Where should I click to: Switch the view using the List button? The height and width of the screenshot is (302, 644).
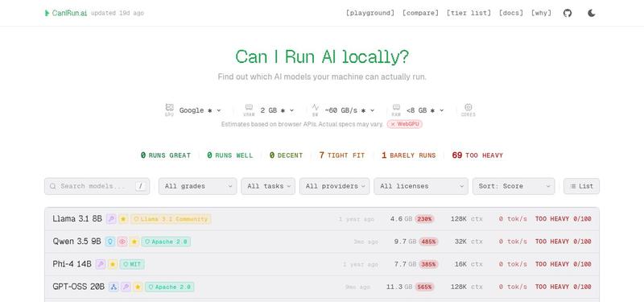[x=581, y=186]
